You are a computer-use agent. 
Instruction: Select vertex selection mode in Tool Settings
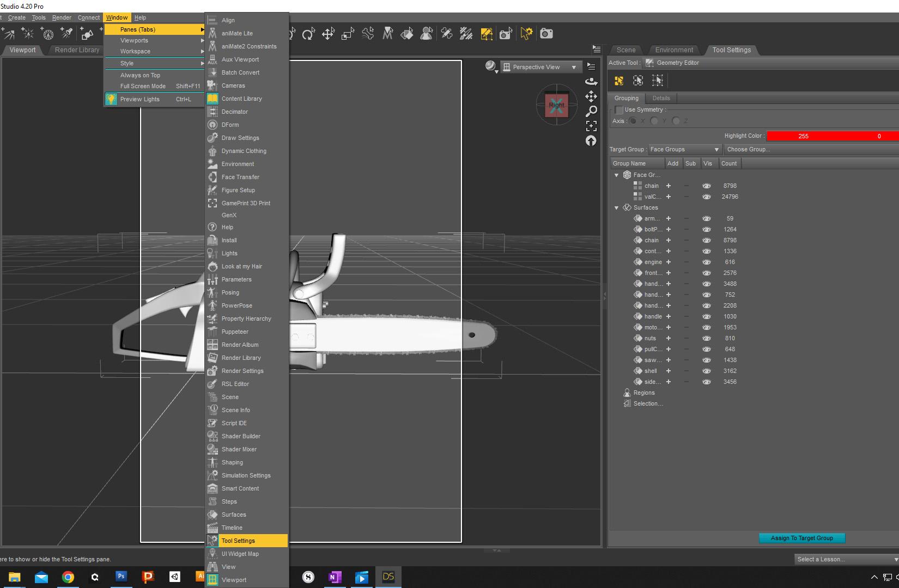(x=658, y=81)
